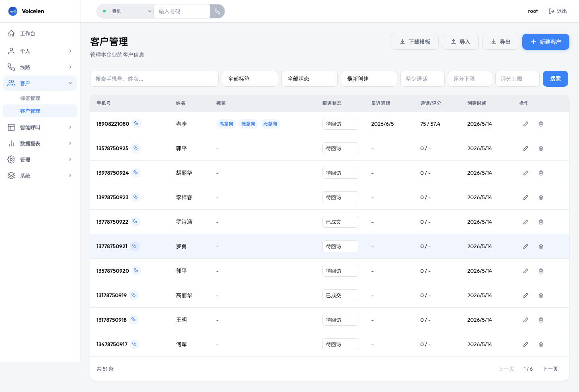Call 13578750920 via phone icon

click(x=136, y=271)
